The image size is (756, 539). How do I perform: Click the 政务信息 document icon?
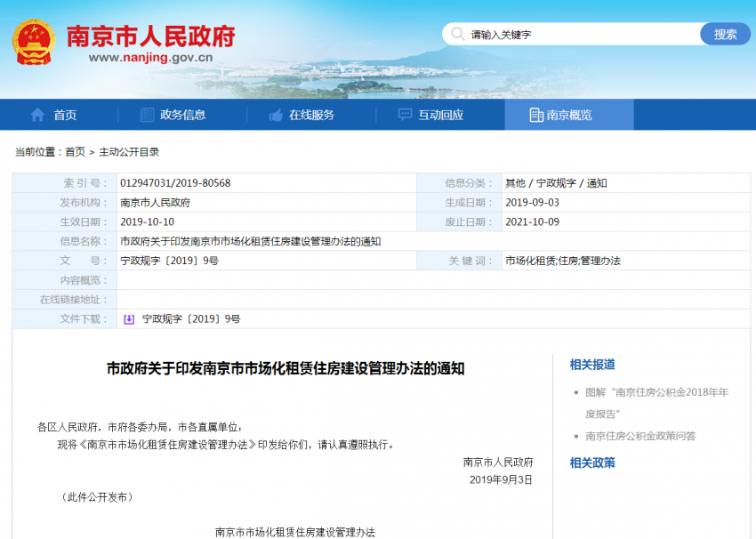147,115
